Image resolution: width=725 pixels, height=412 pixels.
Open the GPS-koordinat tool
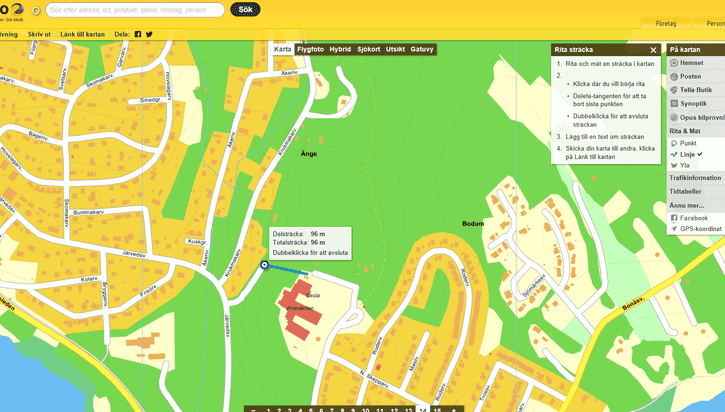click(700, 229)
